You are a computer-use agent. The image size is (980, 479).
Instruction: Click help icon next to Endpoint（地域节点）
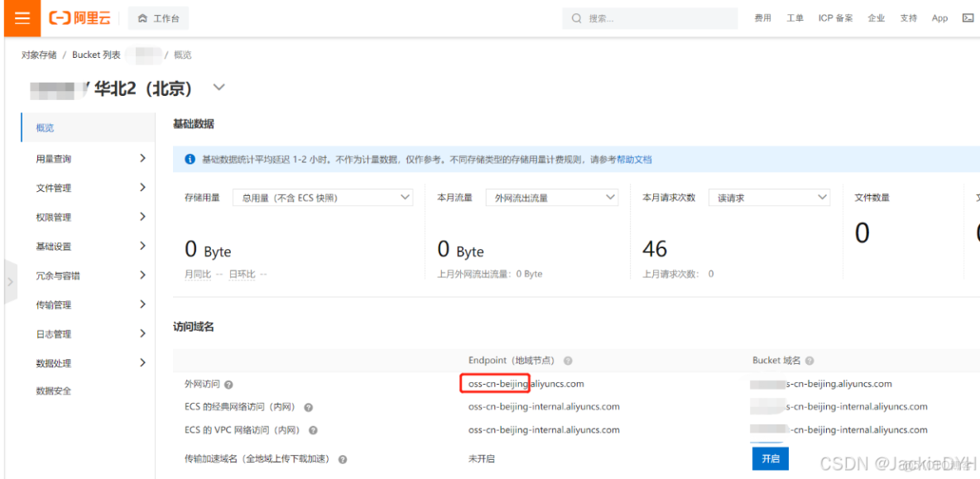pyautogui.click(x=568, y=360)
